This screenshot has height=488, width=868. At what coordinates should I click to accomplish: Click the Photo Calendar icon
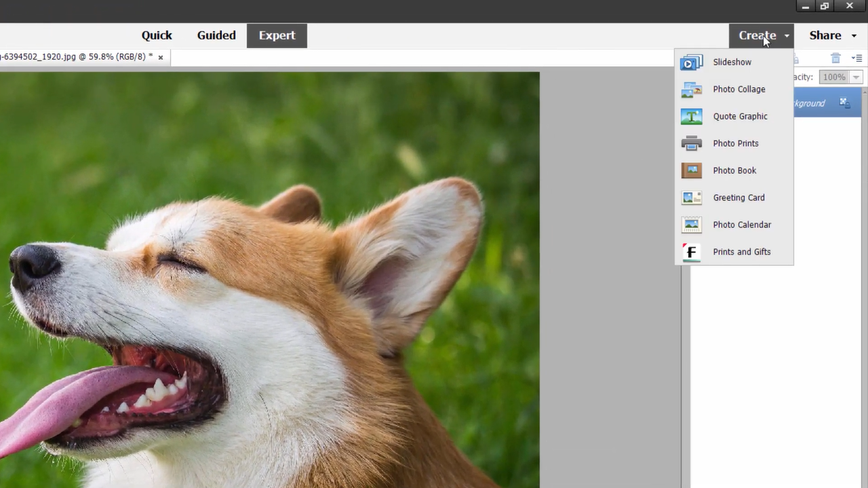691,225
